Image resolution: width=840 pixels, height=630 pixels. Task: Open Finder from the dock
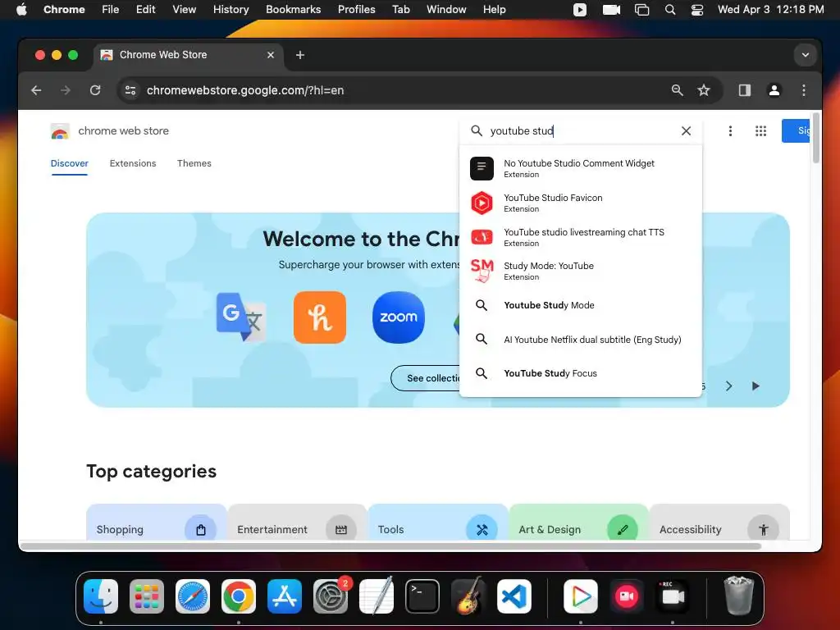coord(101,596)
